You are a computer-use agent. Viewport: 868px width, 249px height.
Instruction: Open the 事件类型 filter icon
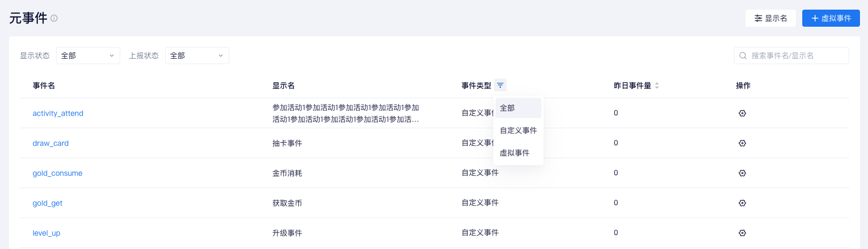pyautogui.click(x=500, y=85)
